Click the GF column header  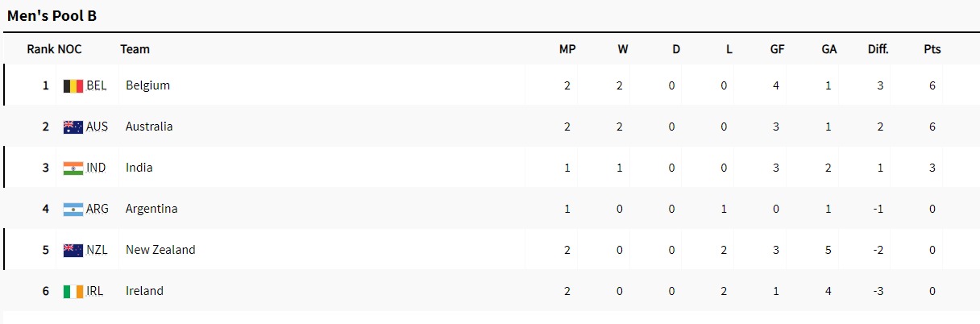pos(777,49)
